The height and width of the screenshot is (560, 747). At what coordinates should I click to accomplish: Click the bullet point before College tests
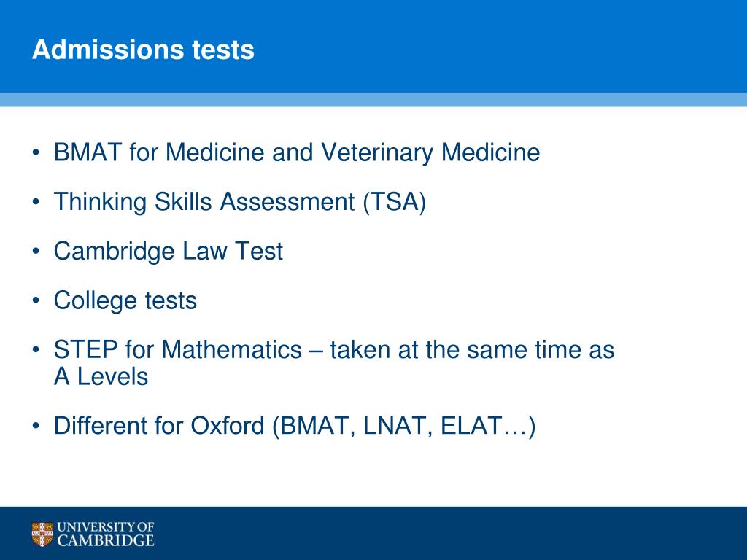tap(36, 301)
